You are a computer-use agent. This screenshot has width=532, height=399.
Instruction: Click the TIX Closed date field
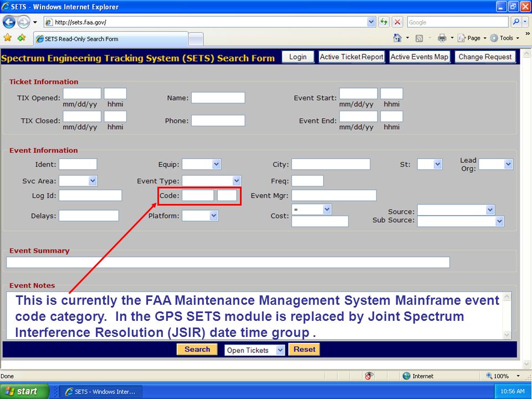tap(82, 116)
